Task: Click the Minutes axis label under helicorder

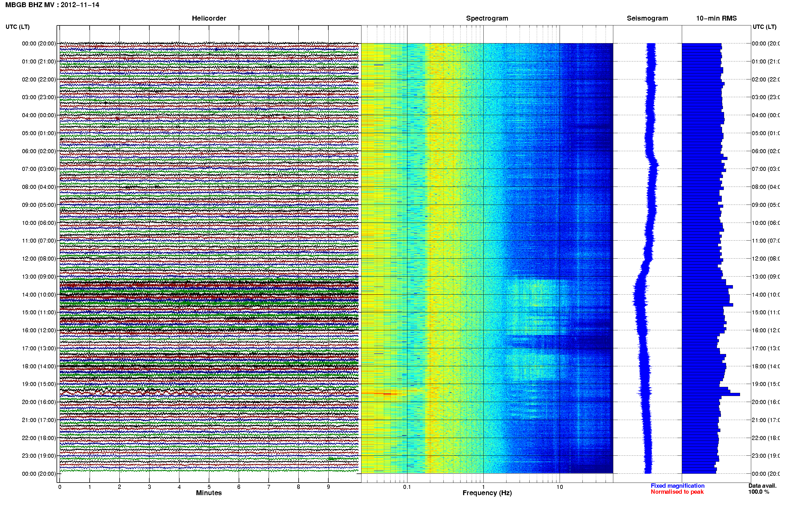Action: (x=209, y=493)
